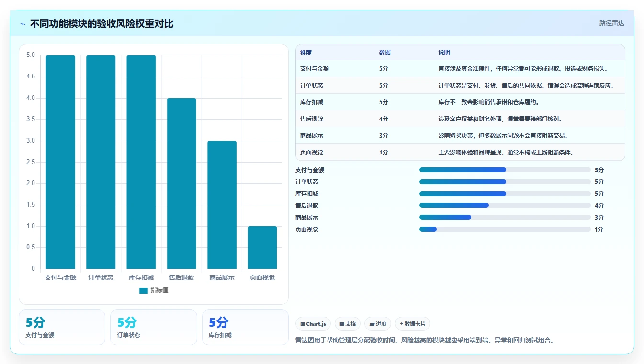Click the 3分 cell in 商品展示 row
This screenshot has width=644, height=364.
tap(384, 136)
